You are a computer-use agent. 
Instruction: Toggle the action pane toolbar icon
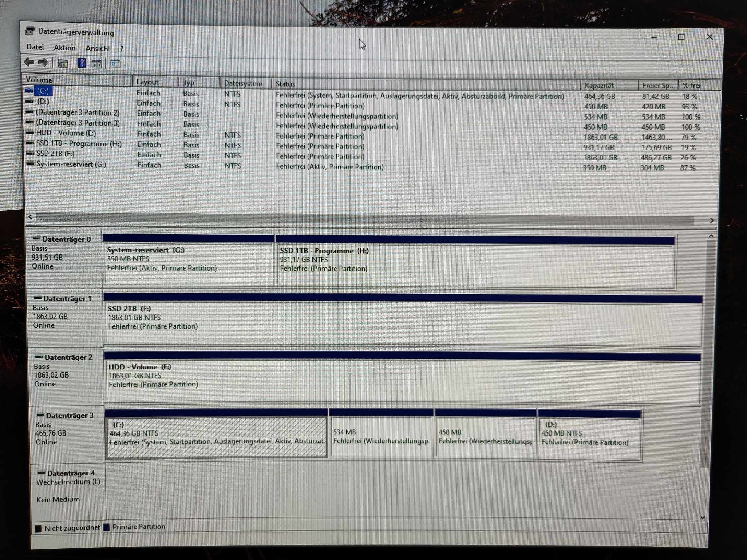coord(97,64)
